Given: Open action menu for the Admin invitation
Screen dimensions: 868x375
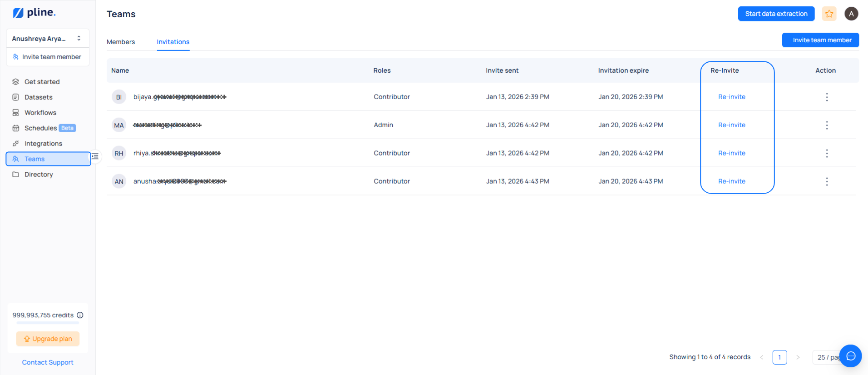Looking at the screenshot, I should tap(827, 125).
